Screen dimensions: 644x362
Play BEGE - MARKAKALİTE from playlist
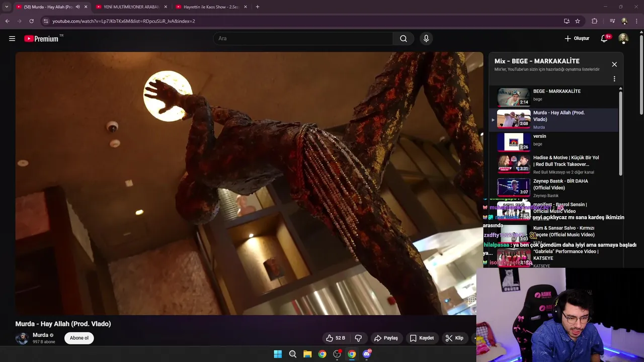point(553,97)
